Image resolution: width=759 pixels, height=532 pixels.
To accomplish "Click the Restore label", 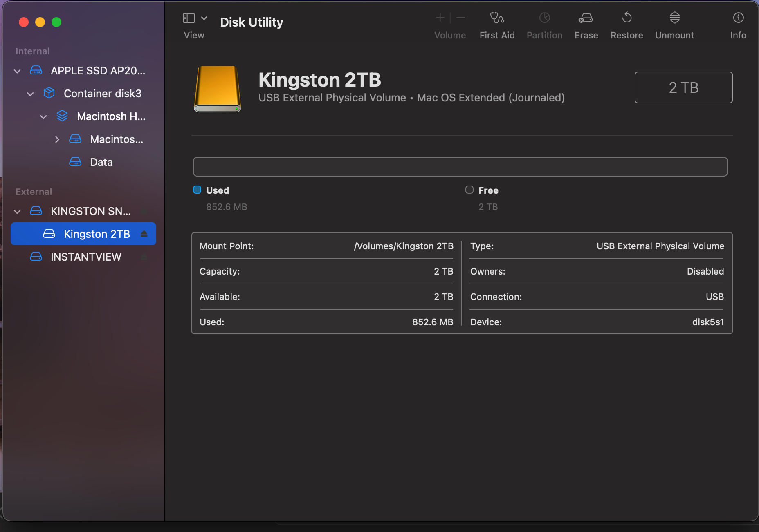I will (x=627, y=35).
